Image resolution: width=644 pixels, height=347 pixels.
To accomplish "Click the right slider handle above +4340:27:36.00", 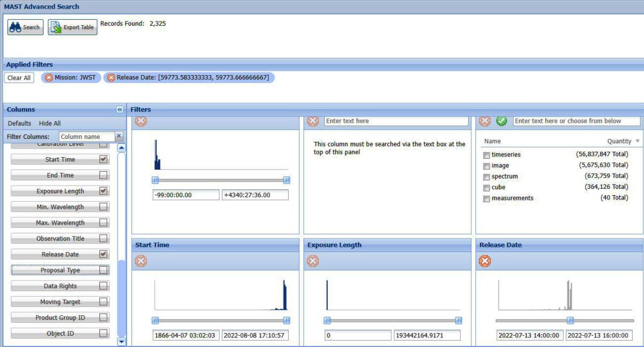I will point(287,180).
